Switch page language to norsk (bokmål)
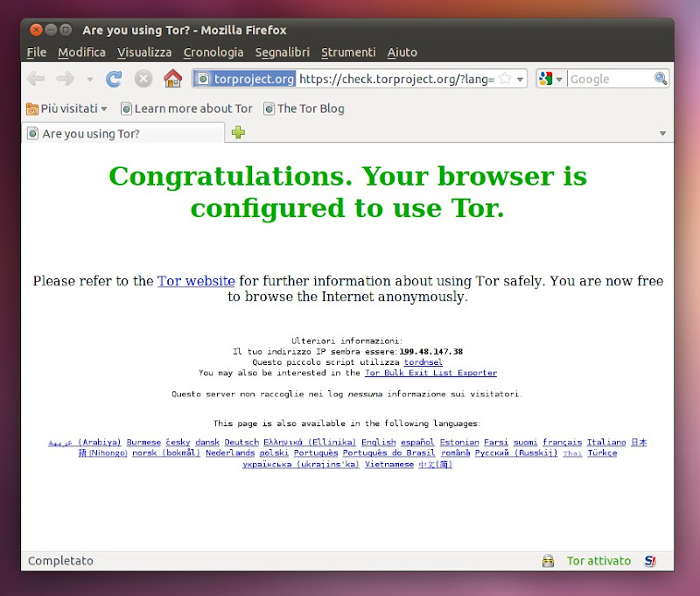The width and height of the screenshot is (700, 596). point(166,453)
